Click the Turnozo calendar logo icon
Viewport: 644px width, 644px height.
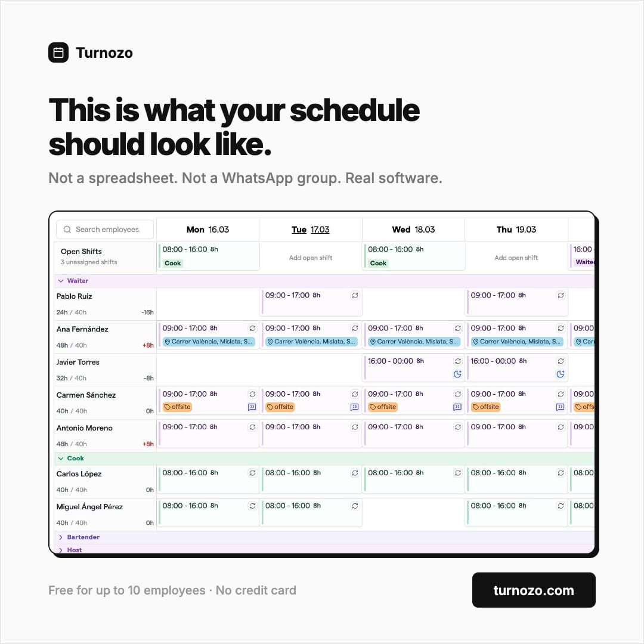coord(58,52)
